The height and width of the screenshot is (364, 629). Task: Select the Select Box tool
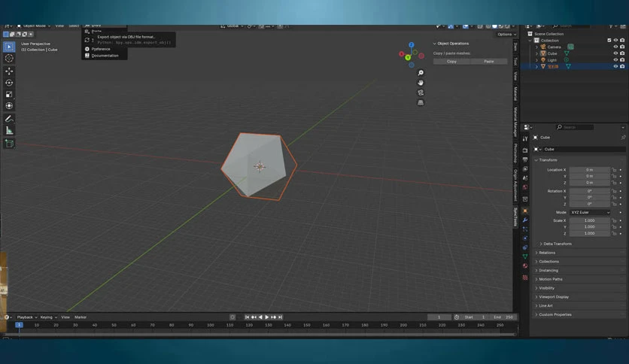[9, 47]
